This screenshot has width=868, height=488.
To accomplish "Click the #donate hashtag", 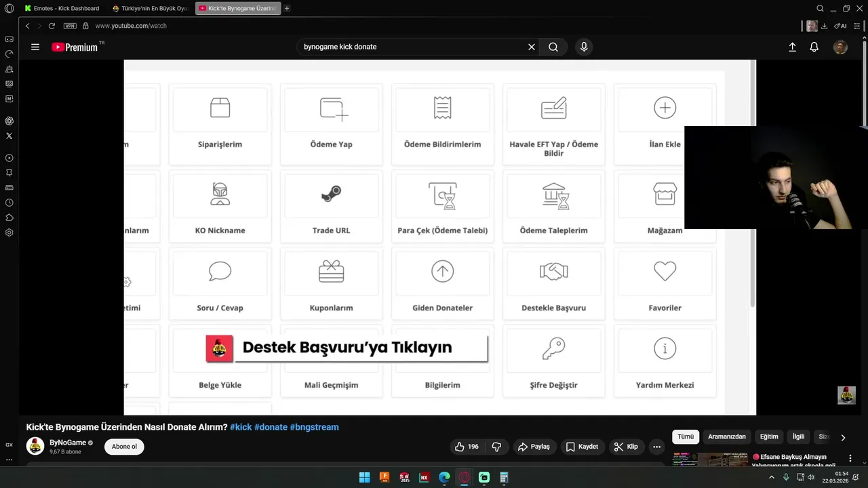I will [271, 427].
